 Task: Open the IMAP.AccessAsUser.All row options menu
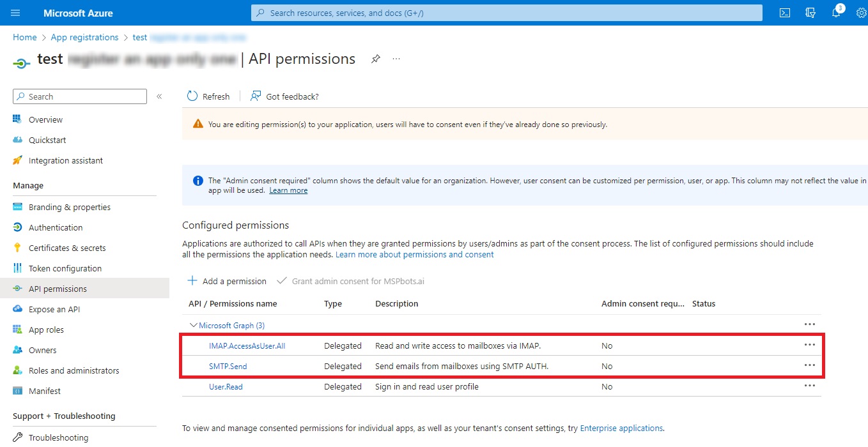click(x=810, y=344)
